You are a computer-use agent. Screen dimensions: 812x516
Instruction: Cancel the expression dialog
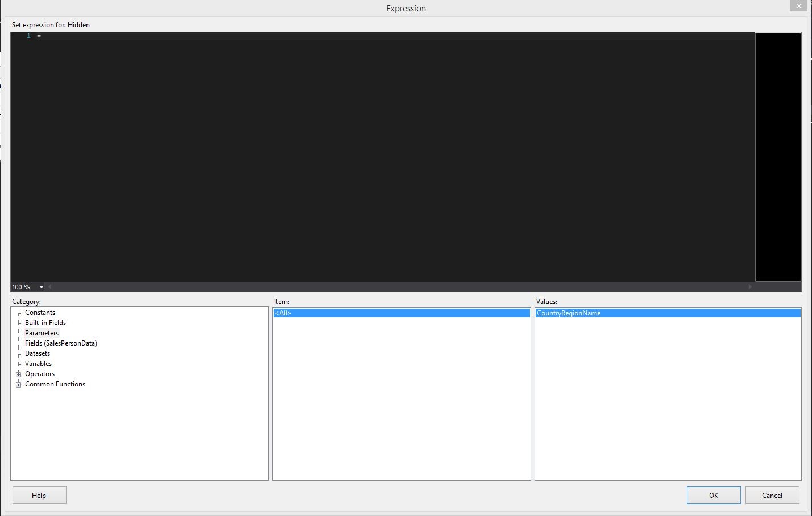[x=772, y=495]
